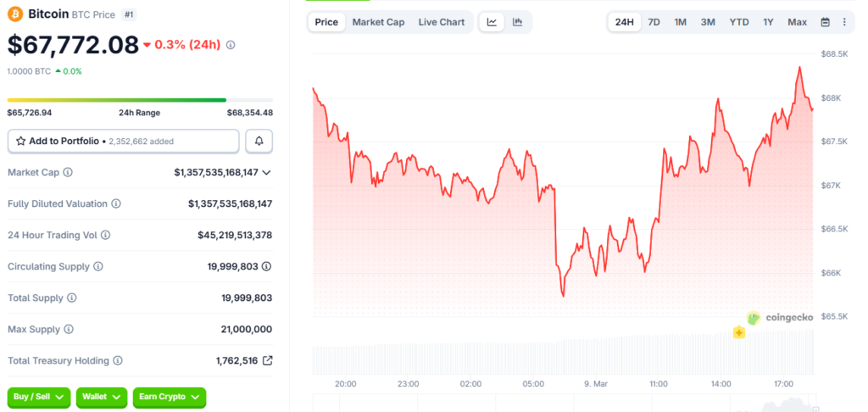Screen dimensions: 868x412
Task: Switch to candlestick chart icon
Action: (518, 22)
